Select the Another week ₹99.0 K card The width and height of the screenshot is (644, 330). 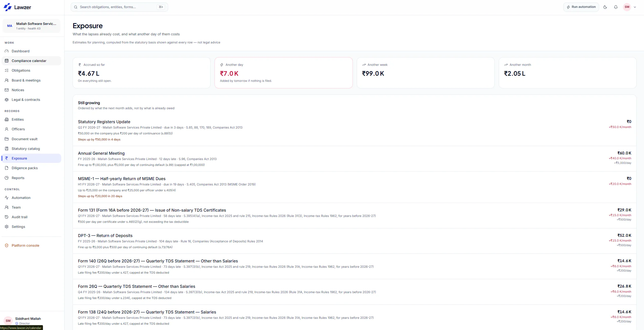[426, 73]
